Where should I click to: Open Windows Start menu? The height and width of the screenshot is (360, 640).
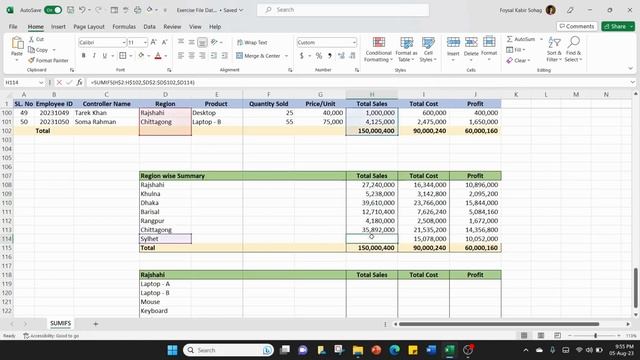[173, 350]
